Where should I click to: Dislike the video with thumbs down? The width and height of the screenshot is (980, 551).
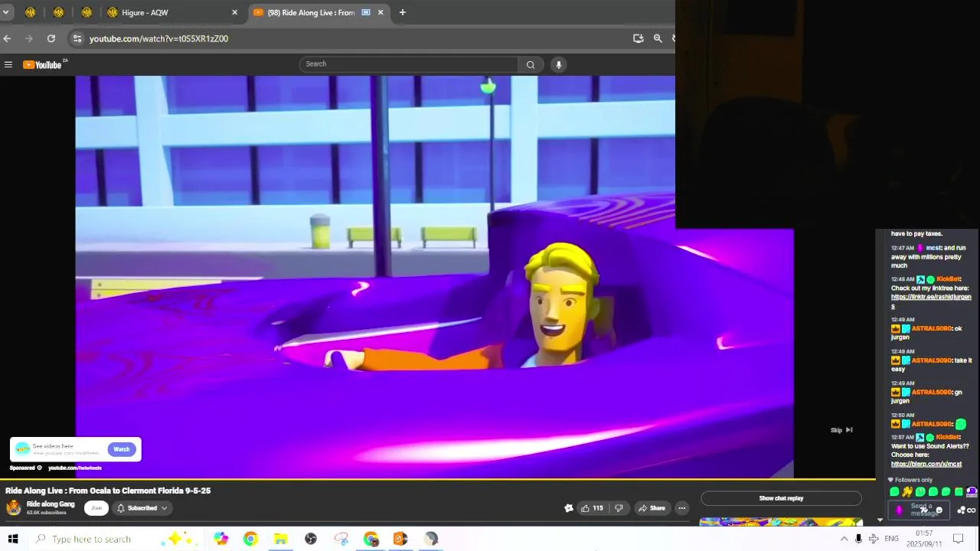619,508
